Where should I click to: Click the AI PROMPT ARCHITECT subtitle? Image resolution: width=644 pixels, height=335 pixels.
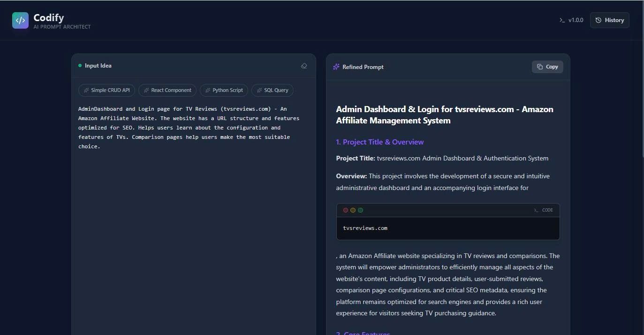point(62,27)
